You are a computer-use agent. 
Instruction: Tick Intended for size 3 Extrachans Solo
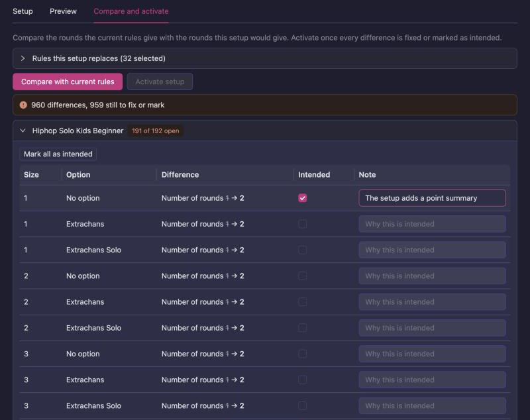[303, 406]
